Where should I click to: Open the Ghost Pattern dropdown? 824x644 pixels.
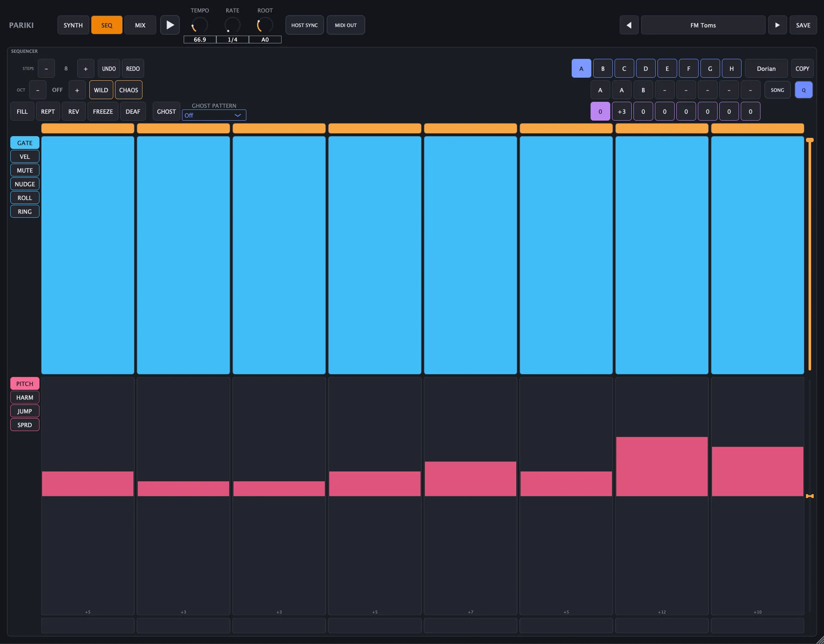tap(214, 115)
